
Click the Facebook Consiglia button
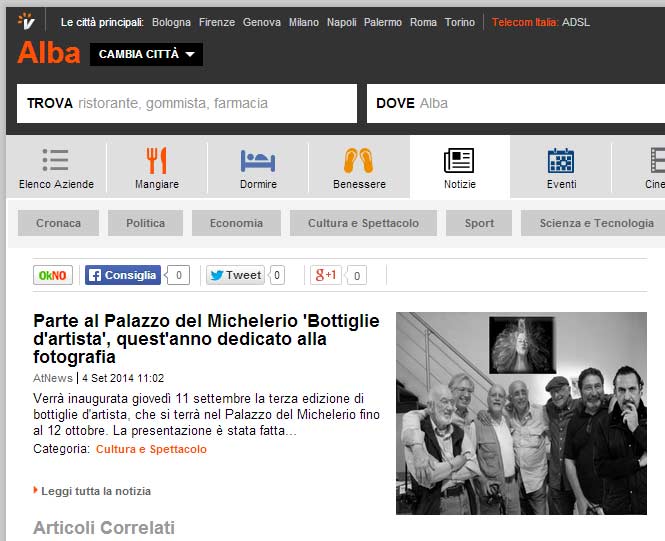click(123, 275)
